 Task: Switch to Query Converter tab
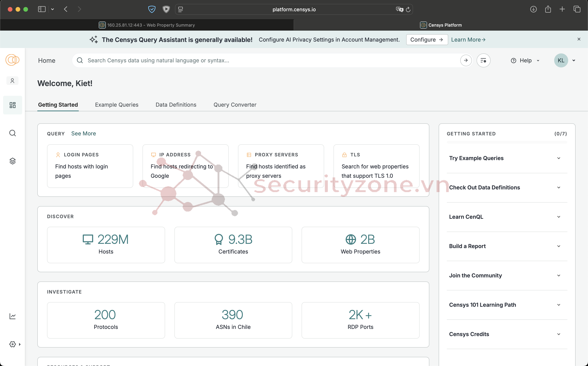(235, 105)
